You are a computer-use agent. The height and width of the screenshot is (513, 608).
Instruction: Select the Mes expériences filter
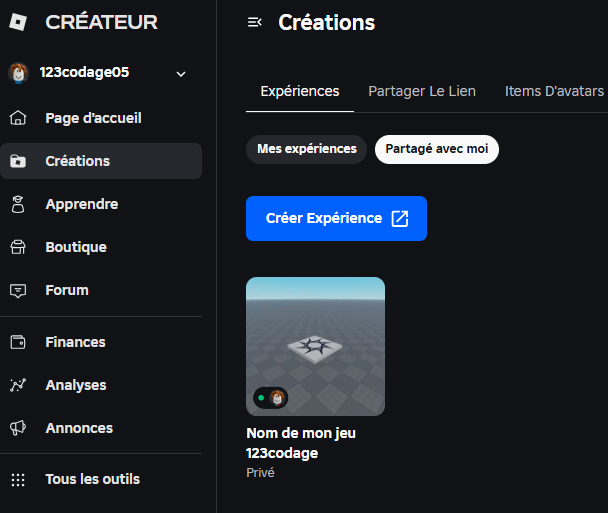click(307, 149)
